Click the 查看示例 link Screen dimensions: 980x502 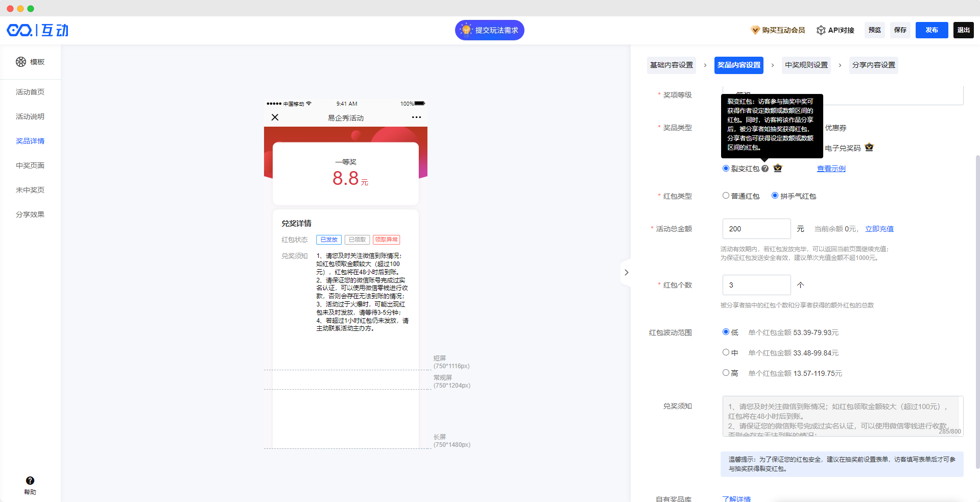[x=831, y=169]
